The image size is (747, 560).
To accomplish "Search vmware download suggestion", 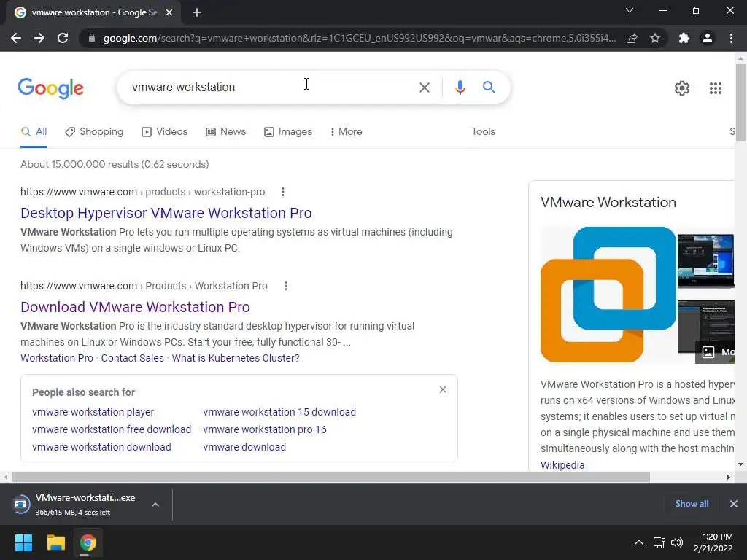I will [x=244, y=447].
